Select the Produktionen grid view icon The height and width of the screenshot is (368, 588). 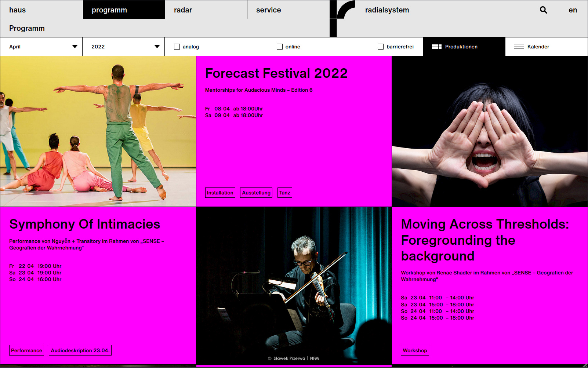pyautogui.click(x=436, y=47)
